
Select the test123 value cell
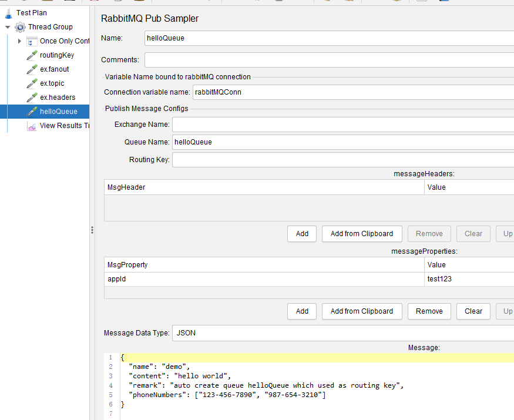(469, 279)
